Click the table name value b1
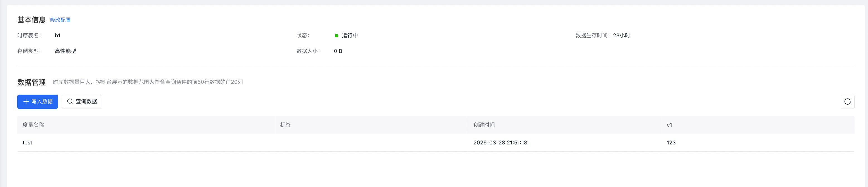Image resolution: width=868 pixels, height=187 pixels. pyautogui.click(x=58, y=36)
